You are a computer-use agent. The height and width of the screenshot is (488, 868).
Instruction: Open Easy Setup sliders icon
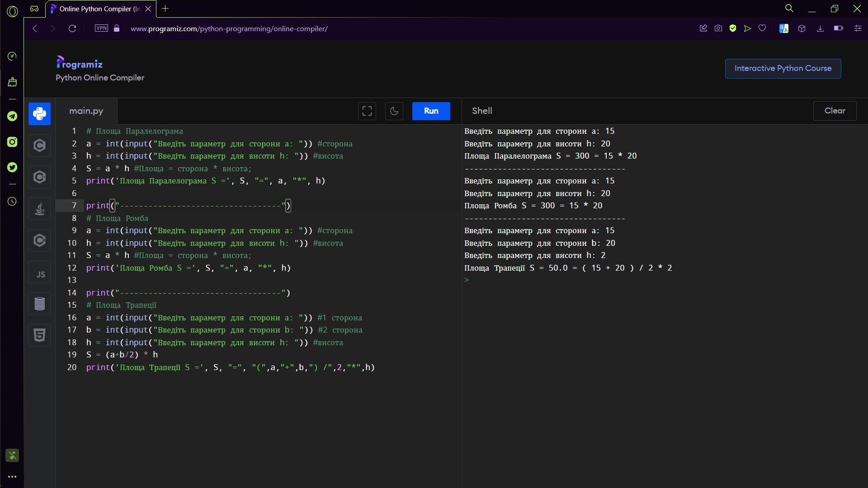point(858,28)
